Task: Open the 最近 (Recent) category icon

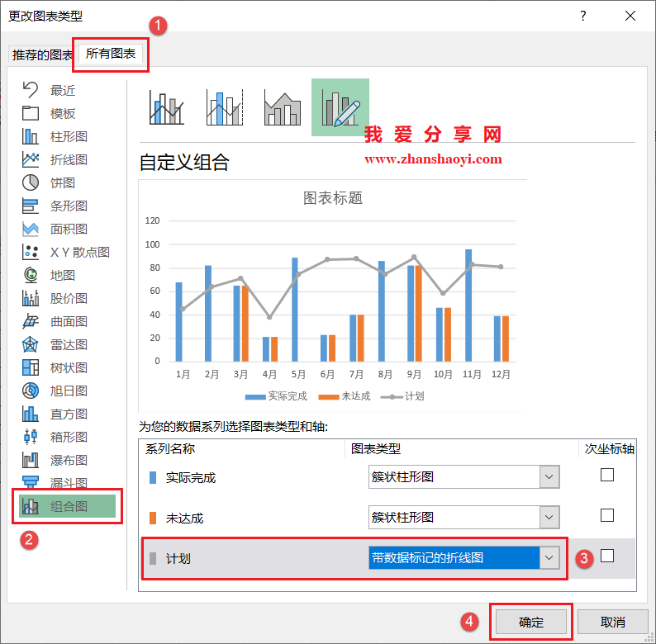Action: point(30,90)
